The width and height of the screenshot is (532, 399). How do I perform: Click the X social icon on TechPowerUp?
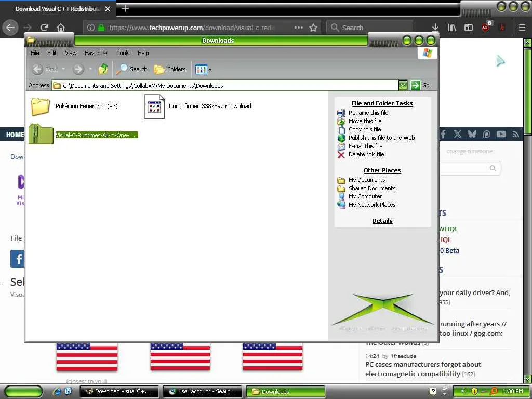[457, 134]
